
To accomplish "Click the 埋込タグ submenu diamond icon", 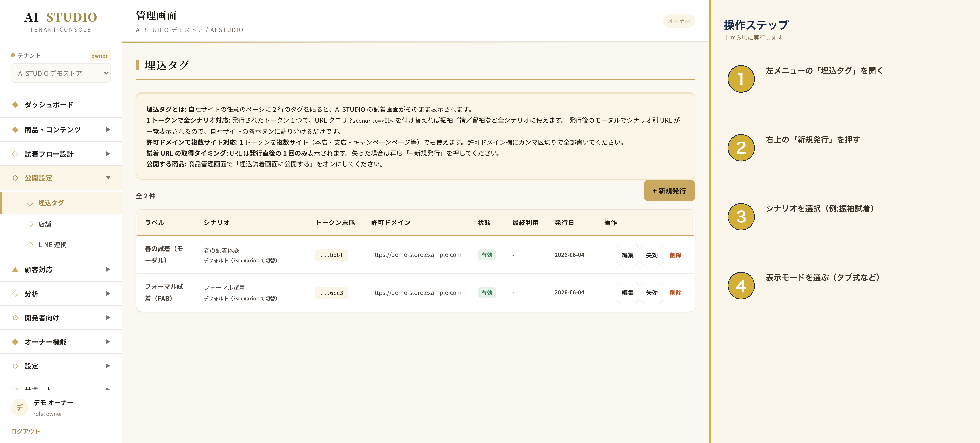I will 30,203.
